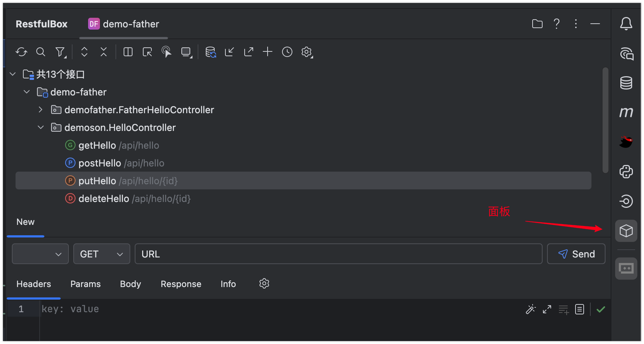Collapse the demo-father module node
This screenshot has height=344, width=644.
point(27,92)
